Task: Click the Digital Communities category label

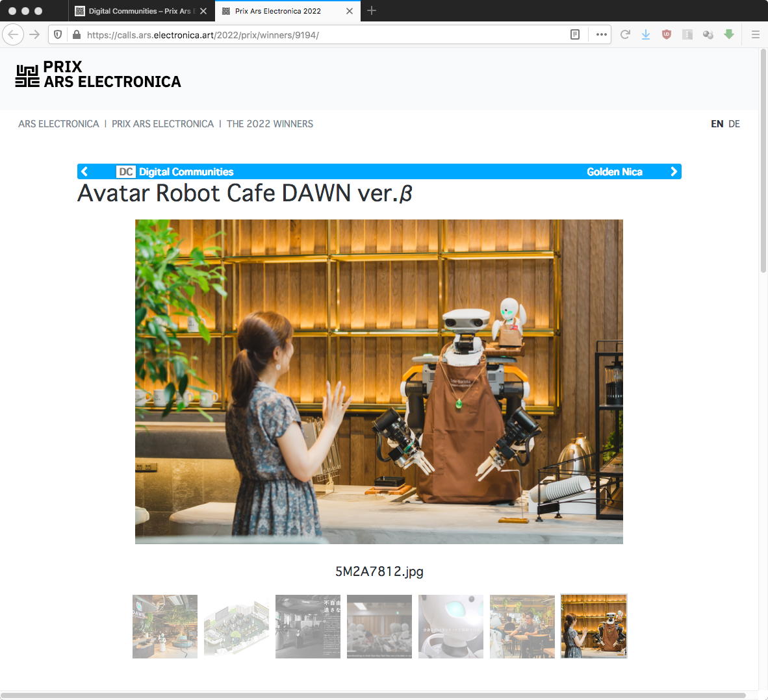Action: click(x=186, y=172)
